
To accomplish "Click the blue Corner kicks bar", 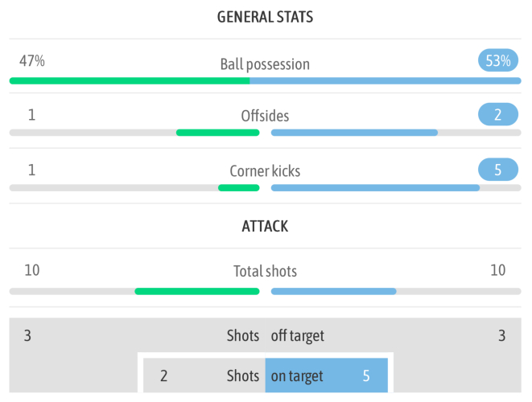I will [x=375, y=187].
